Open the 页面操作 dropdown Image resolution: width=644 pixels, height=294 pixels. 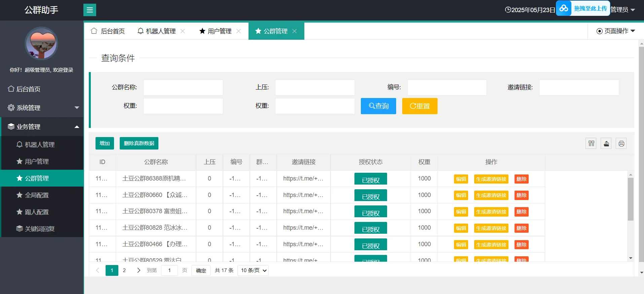coord(615,31)
